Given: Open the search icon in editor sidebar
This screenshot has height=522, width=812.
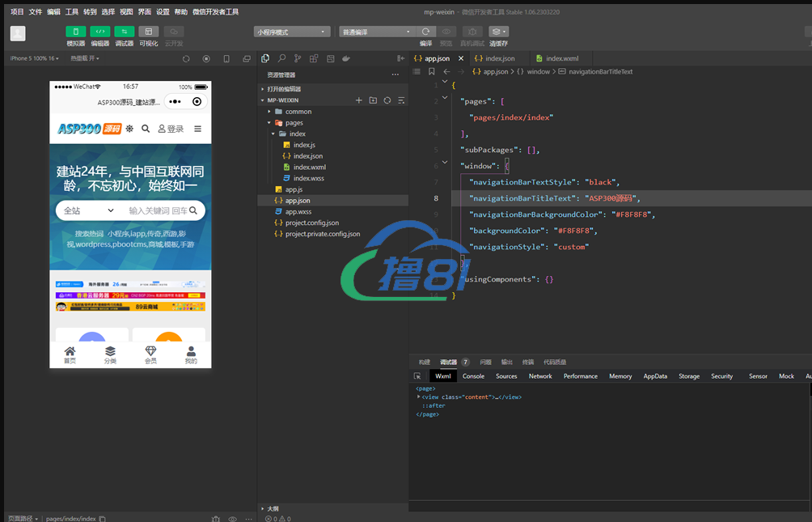Looking at the screenshot, I should pyautogui.click(x=281, y=58).
